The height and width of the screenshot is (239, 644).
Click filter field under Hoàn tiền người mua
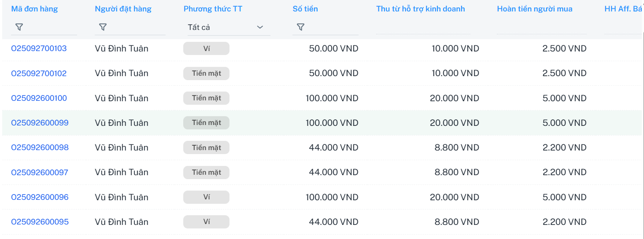(x=541, y=27)
